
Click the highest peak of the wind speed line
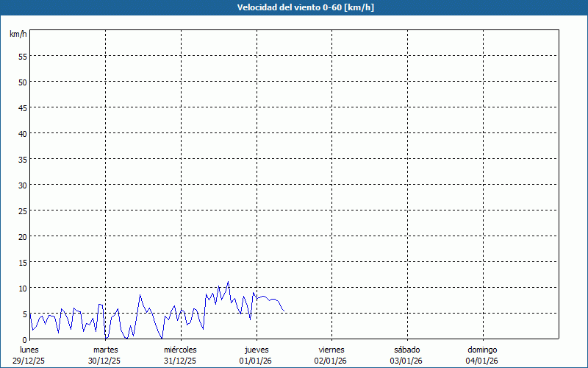click(x=229, y=282)
